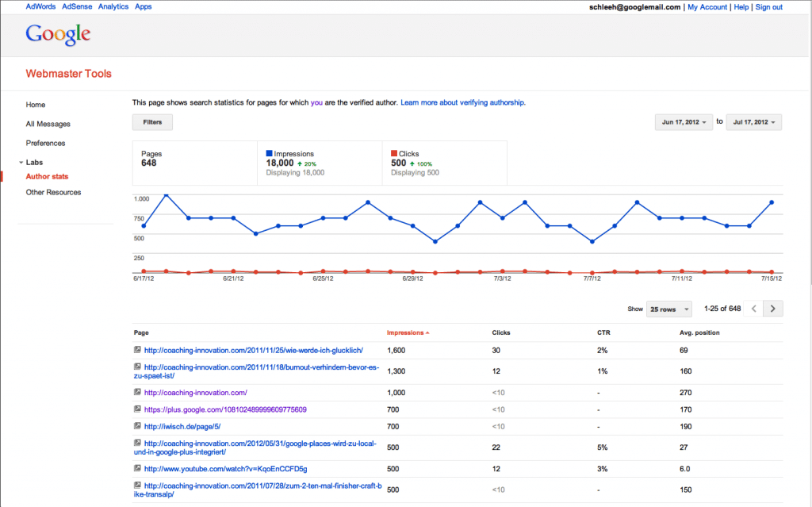
Task: Click 1,600 impressions cell
Action: pos(396,351)
